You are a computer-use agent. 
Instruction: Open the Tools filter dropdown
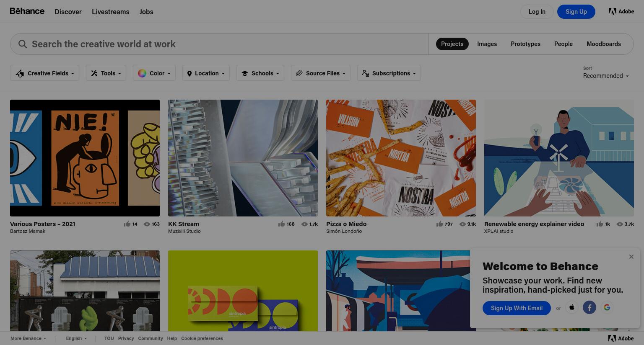(x=106, y=73)
